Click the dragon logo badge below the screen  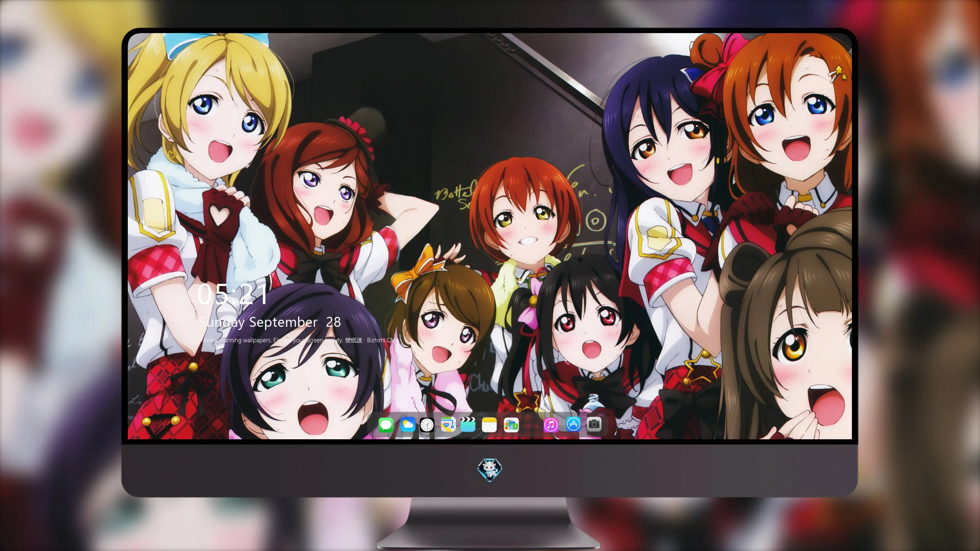pos(490,470)
